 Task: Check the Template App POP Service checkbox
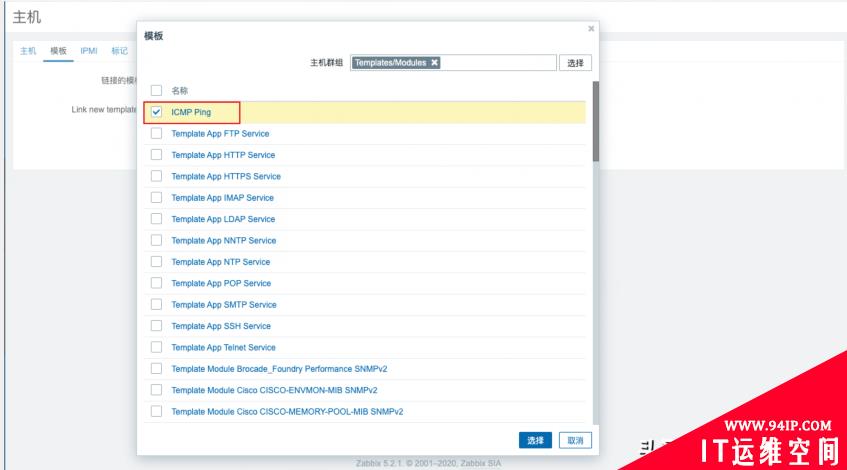(156, 283)
